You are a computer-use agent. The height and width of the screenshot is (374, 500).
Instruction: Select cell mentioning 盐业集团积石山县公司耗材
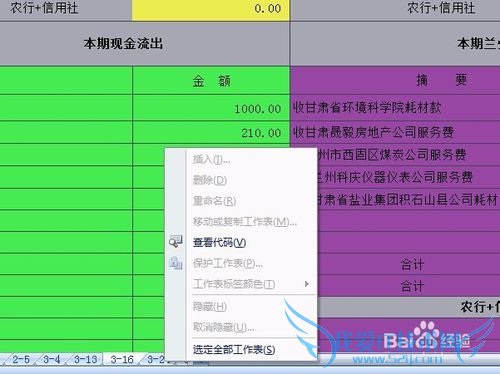408,199
